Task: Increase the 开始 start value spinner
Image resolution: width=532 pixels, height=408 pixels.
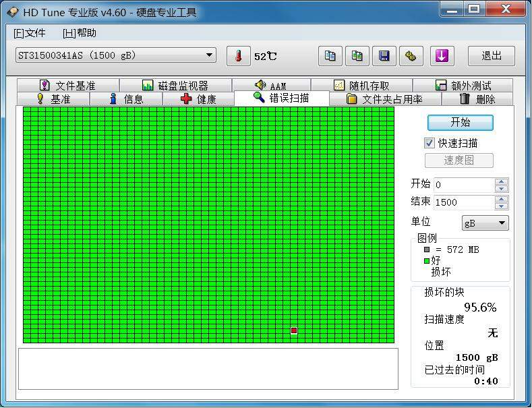Action: click(502, 181)
